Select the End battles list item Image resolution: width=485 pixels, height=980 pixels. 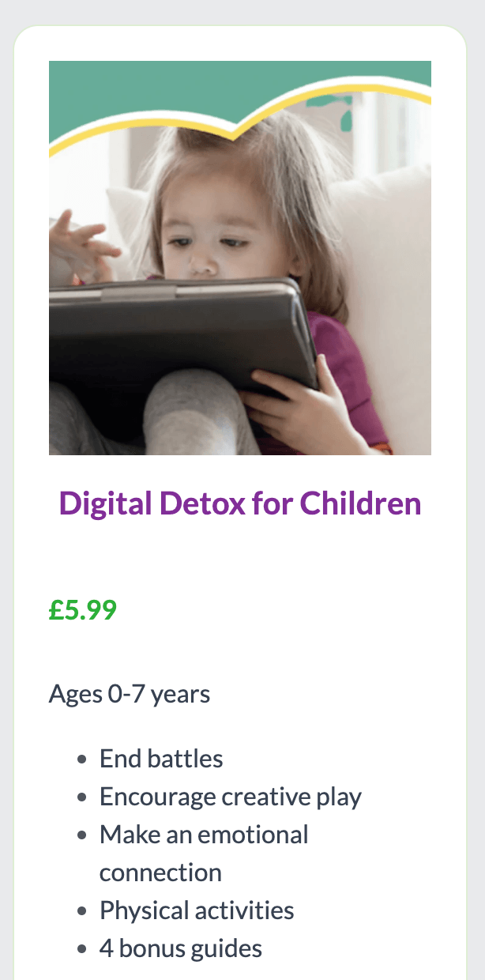tap(161, 759)
